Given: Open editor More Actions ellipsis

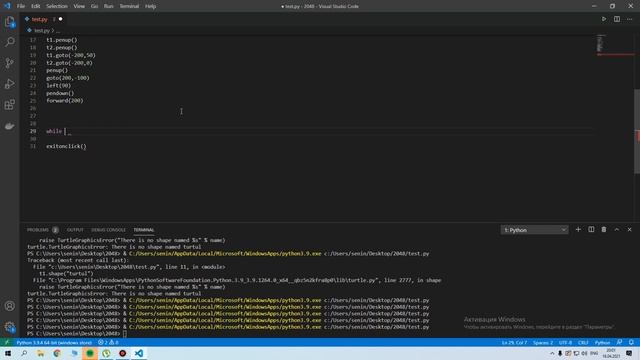Looking at the screenshot, I should (x=630, y=19).
